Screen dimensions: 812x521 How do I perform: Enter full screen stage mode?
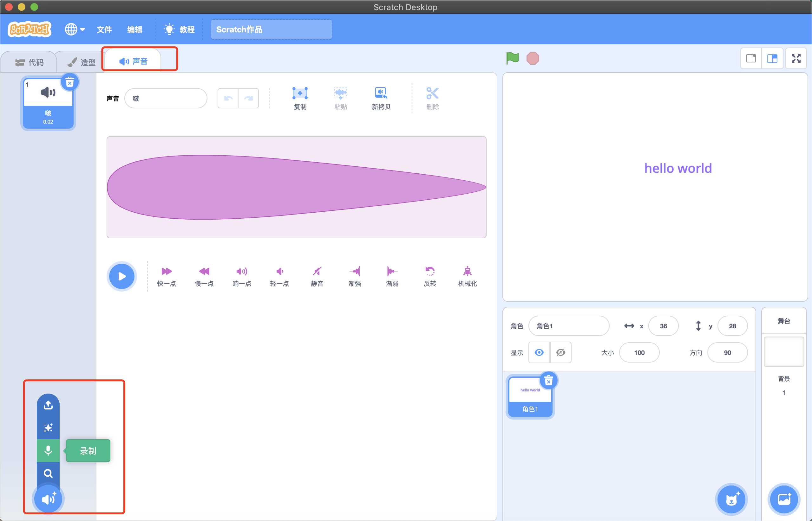pos(796,59)
